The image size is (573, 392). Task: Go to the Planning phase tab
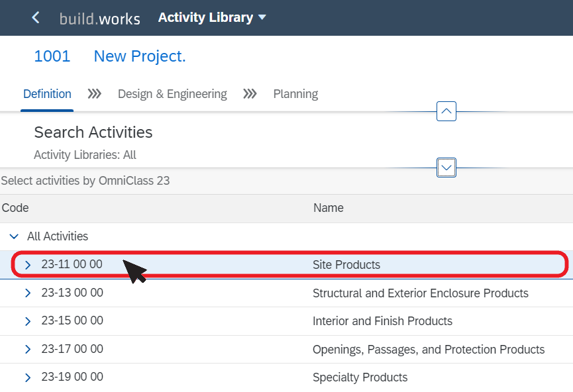coord(295,94)
